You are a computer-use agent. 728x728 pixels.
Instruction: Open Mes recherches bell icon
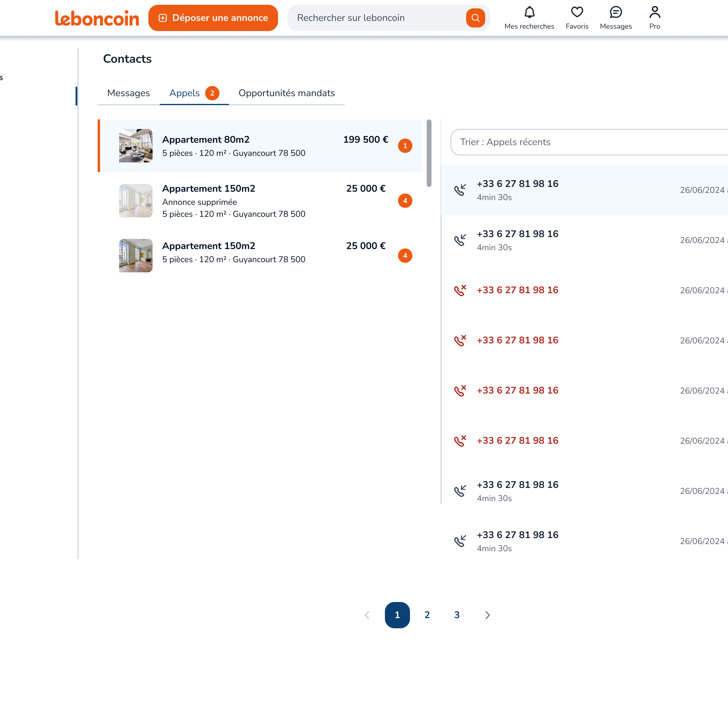point(529,13)
